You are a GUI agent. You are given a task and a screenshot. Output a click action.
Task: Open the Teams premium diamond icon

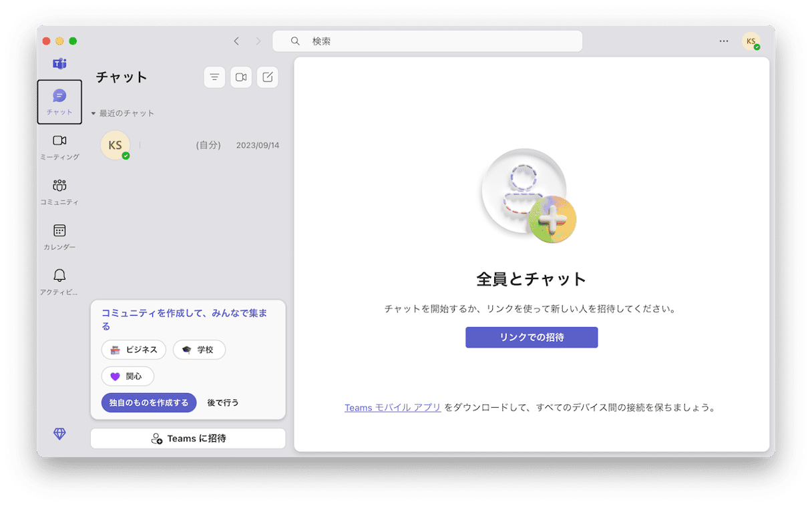59,434
